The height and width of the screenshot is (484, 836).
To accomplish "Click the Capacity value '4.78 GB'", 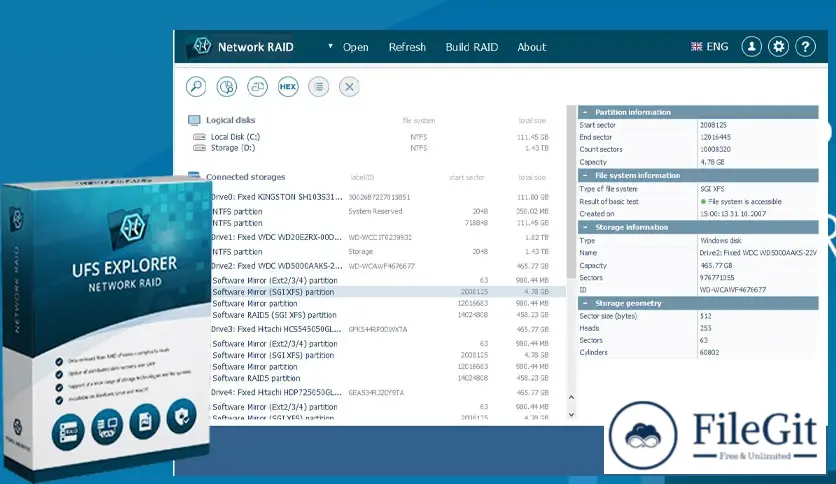I will pos(712,162).
